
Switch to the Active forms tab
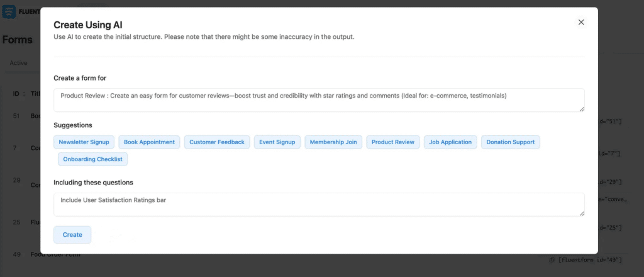[x=19, y=63]
